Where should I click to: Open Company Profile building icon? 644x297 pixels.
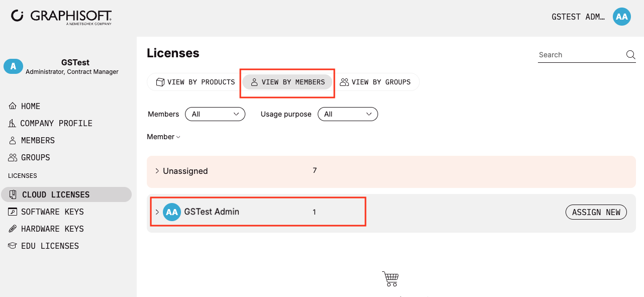click(x=13, y=123)
